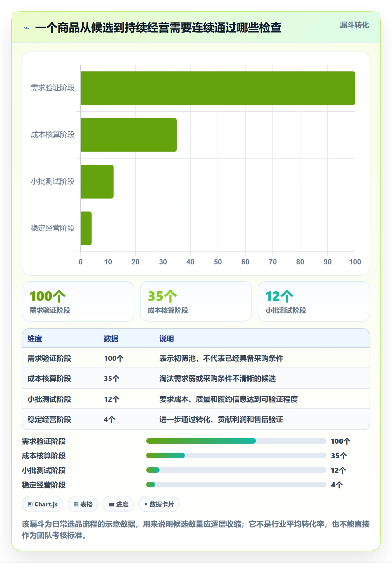Select the Chart.js chip

point(43,504)
